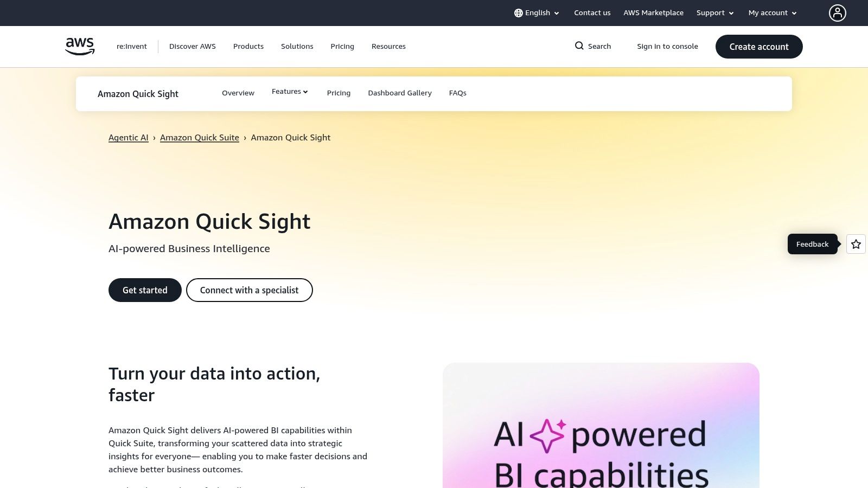This screenshot has width=868, height=488.
Task: Click the 'AI-powered Business Intelligence' subtitle
Action: point(189,248)
